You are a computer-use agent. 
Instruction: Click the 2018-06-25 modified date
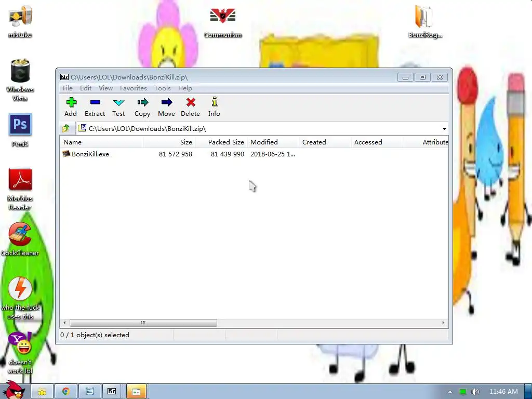(x=272, y=154)
